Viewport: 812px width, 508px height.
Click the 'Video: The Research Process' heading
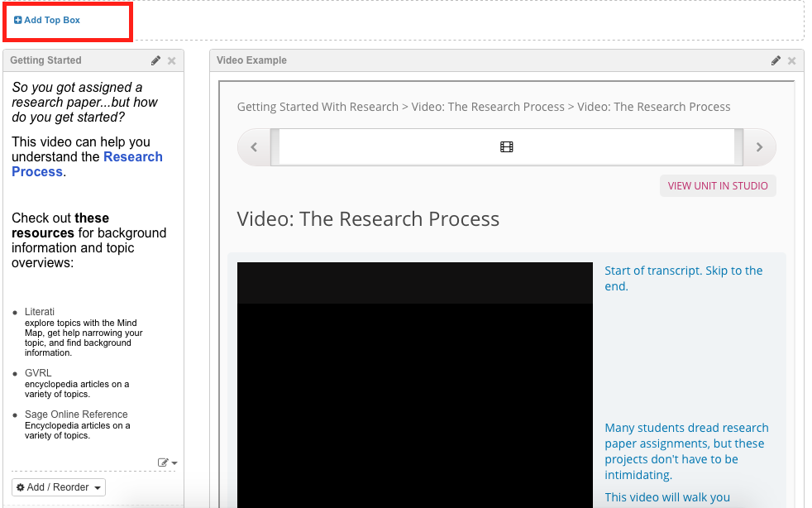(x=368, y=219)
